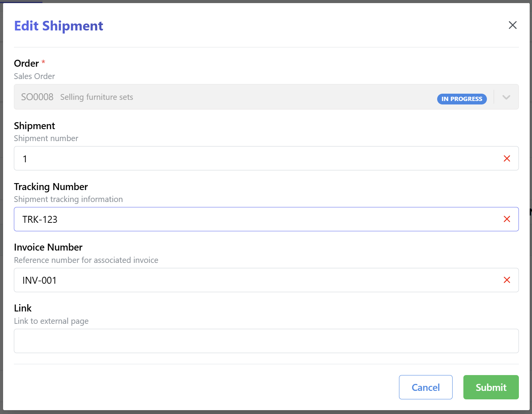Submit the shipment form

(491, 387)
